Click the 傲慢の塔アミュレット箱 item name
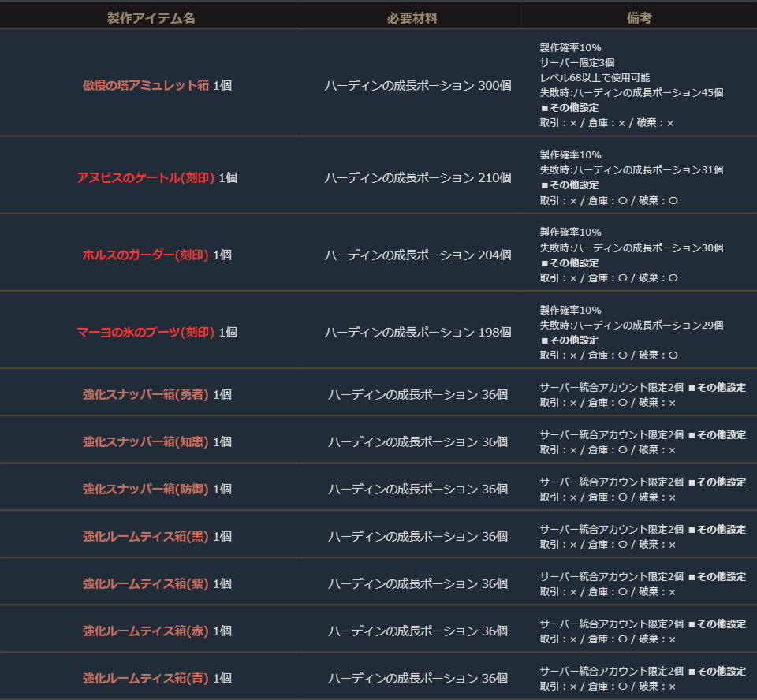The image size is (757, 700). click(146, 85)
